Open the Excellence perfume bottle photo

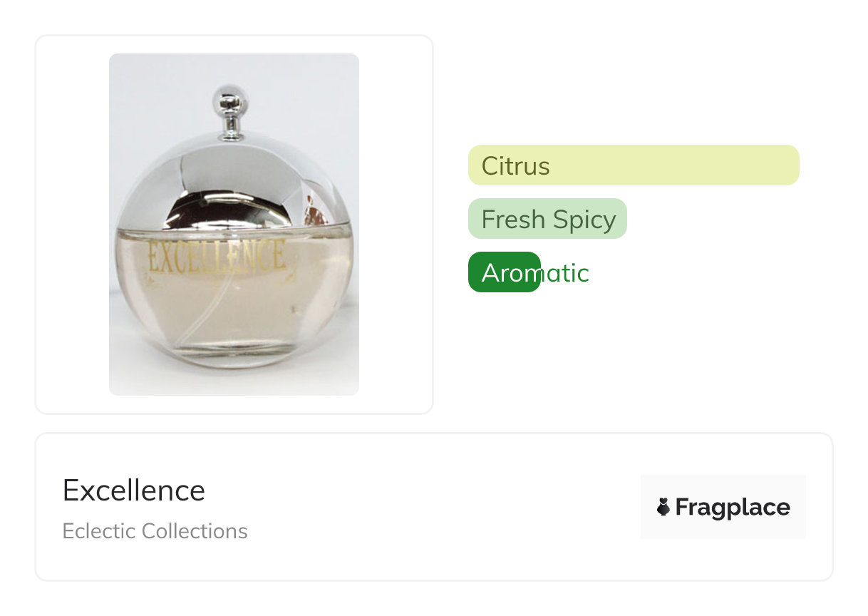point(234,224)
